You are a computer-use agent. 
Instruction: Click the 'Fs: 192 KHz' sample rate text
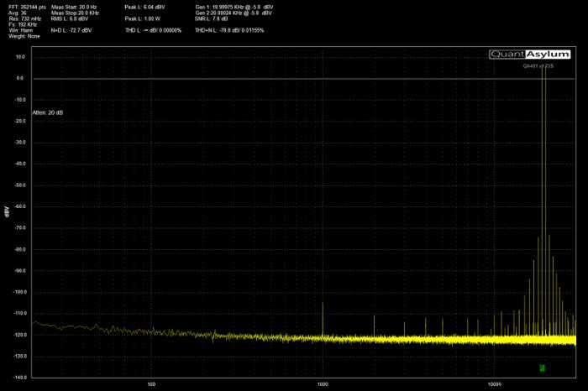tap(23, 24)
